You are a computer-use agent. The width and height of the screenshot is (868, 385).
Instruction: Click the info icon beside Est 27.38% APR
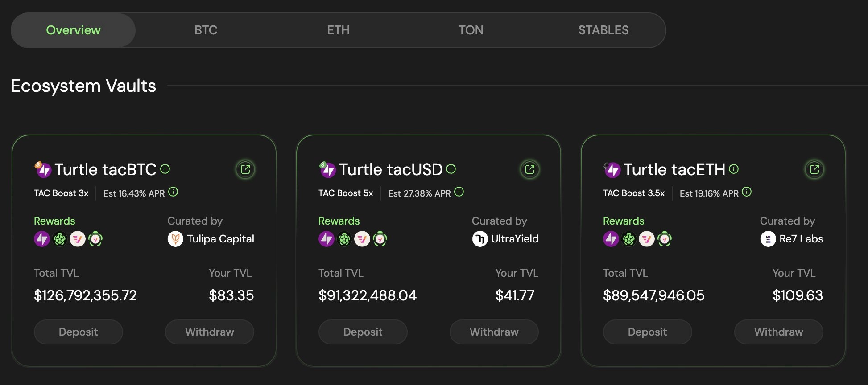click(459, 192)
